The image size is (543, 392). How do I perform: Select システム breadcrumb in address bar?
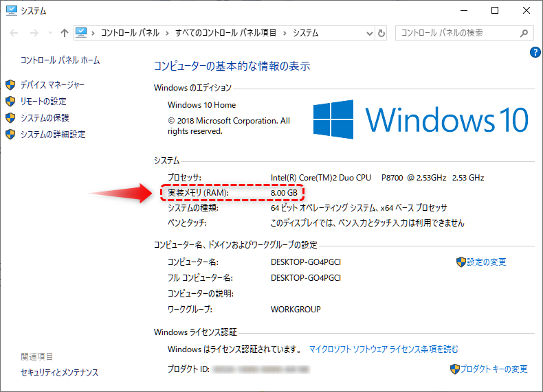point(305,33)
